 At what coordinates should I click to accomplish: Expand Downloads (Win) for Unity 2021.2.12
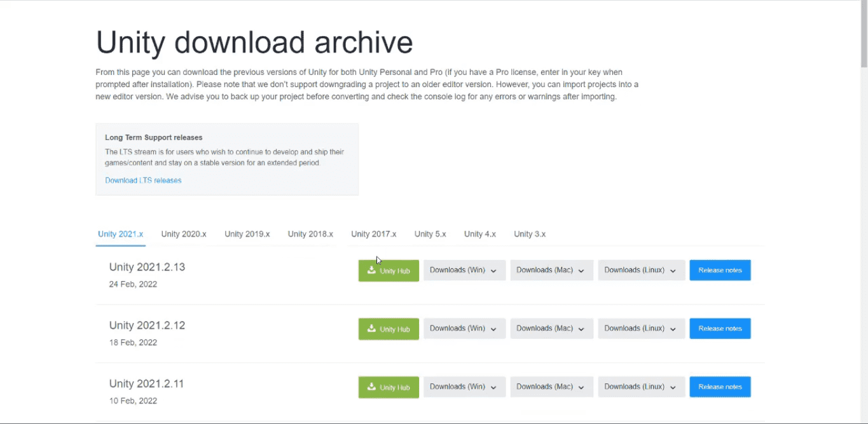tap(465, 329)
